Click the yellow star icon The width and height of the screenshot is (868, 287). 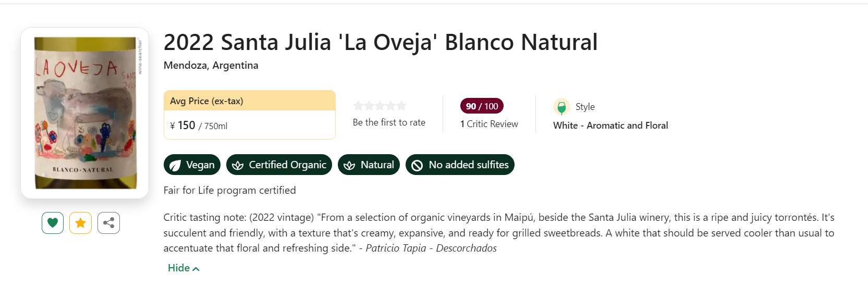(x=80, y=223)
